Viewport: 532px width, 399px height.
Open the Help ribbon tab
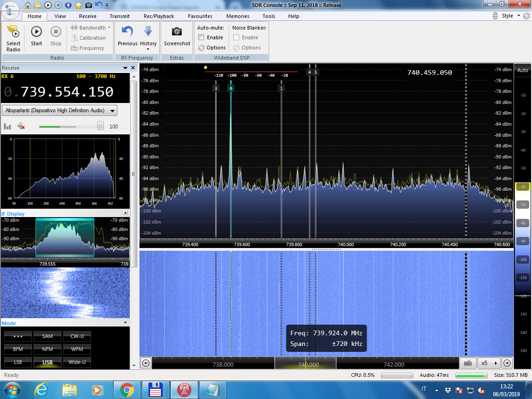(x=294, y=16)
